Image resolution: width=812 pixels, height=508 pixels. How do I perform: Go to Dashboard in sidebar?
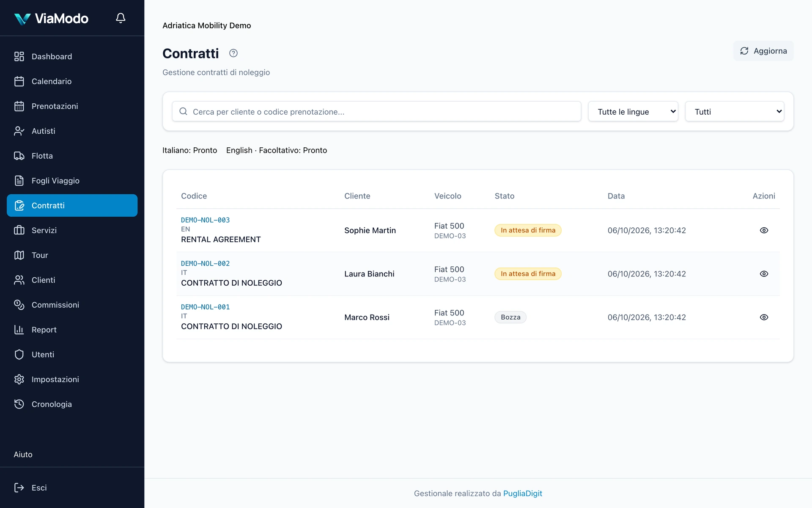(72, 56)
